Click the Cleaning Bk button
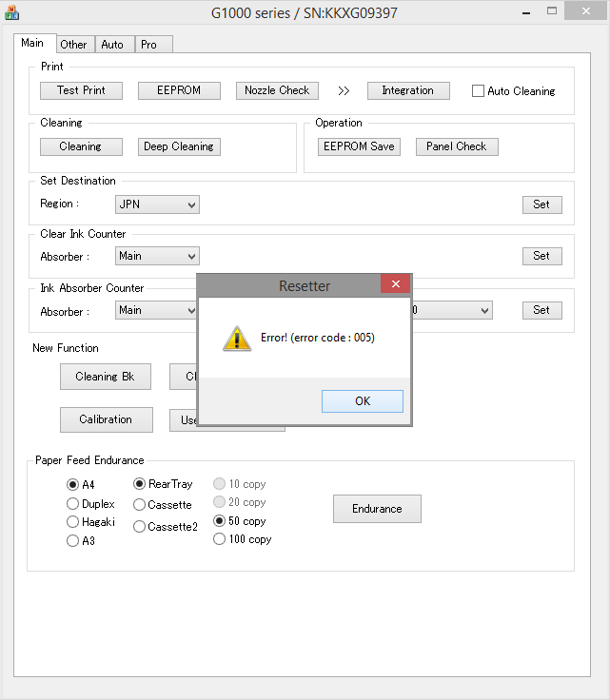The width and height of the screenshot is (610, 700). point(106,377)
